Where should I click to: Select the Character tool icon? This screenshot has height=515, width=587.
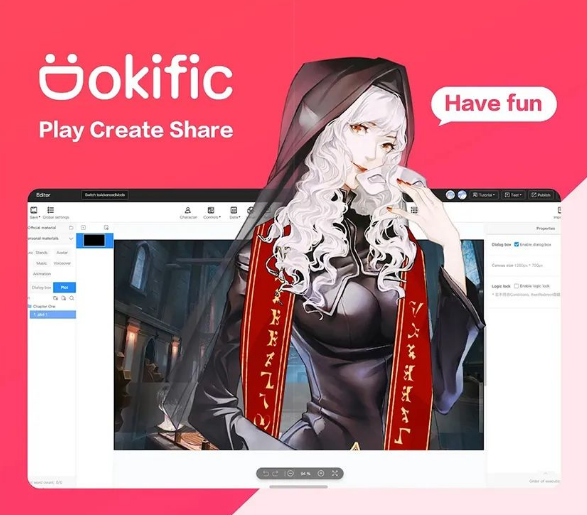[188, 210]
